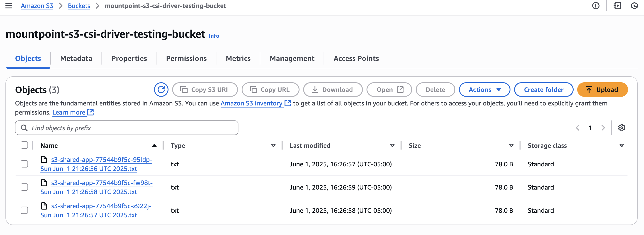This screenshot has width=644, height=235.
Task: Open table preferences gear icon
Action: tap(622, 128)
